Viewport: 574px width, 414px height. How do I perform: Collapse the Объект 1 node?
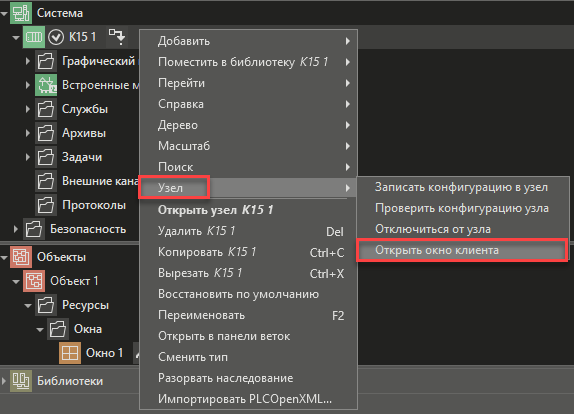[x=16, y=281]
